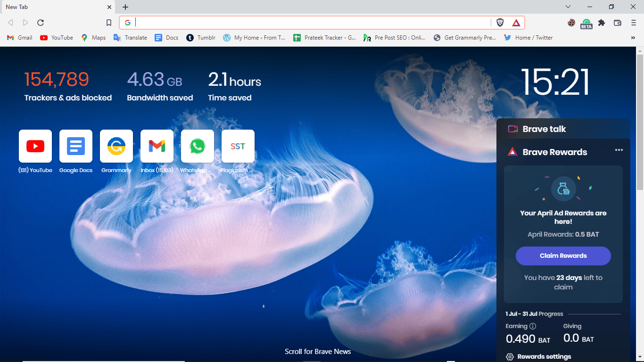Open the Tumblr bookmark
Screen dimensions: 644x362
click(201, 38)
